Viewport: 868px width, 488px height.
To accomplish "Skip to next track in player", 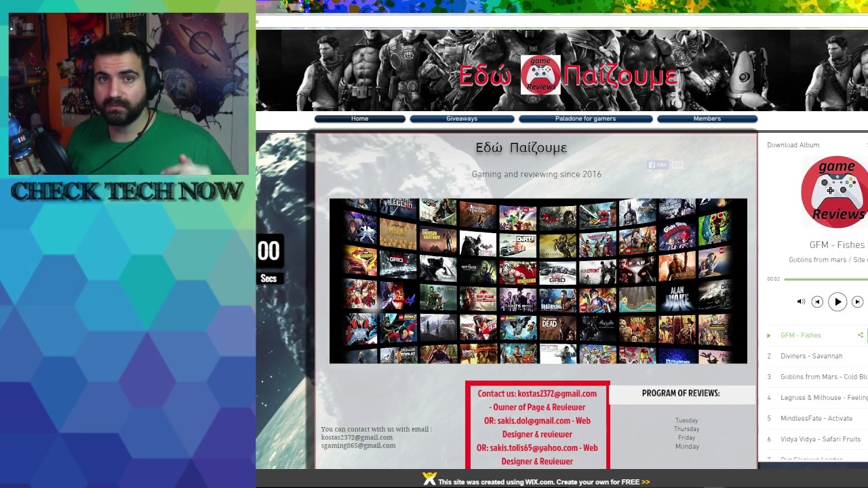I will [x=857, y=302].
